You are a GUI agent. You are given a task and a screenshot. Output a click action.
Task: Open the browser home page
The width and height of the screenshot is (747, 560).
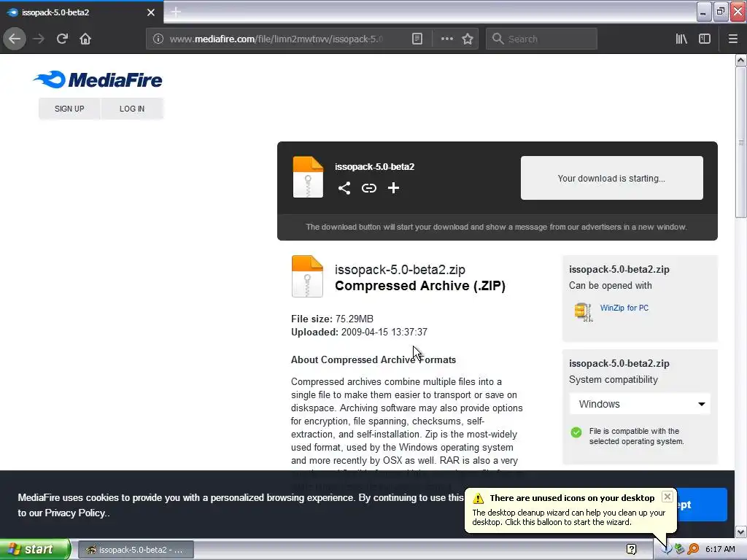click(85, 39)
